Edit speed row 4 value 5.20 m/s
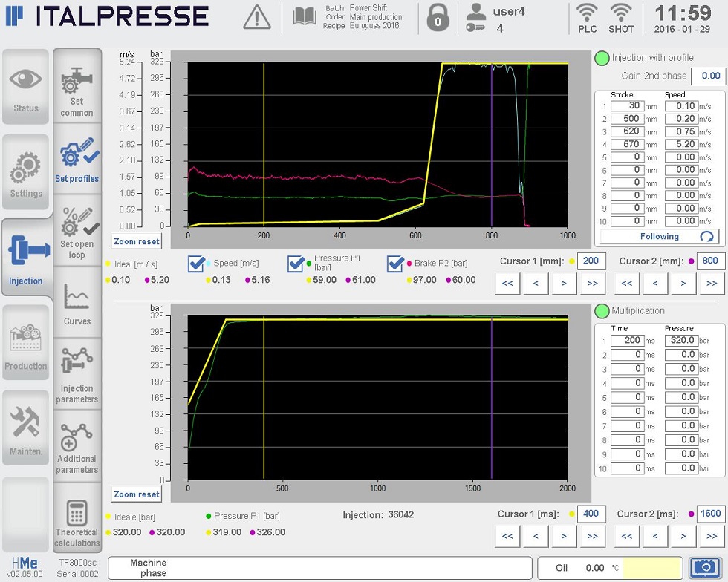The image size is (728, 582). coord(682,144)
